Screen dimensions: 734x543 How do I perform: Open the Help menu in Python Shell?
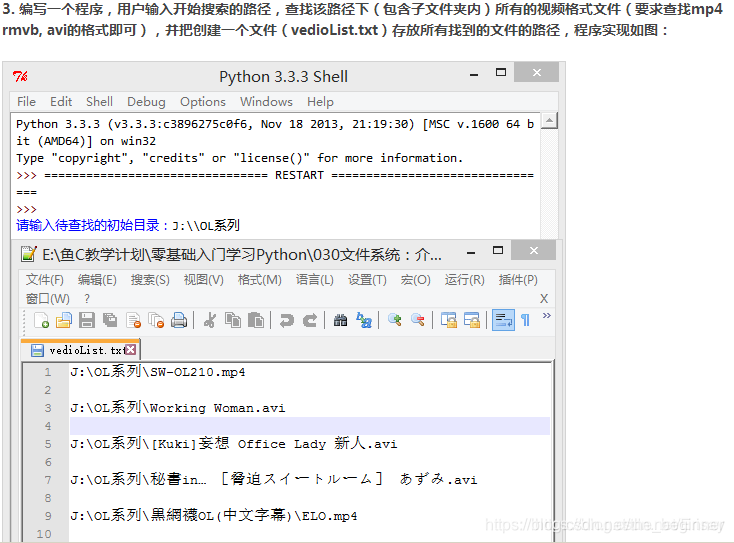click(x=320, y=102)
